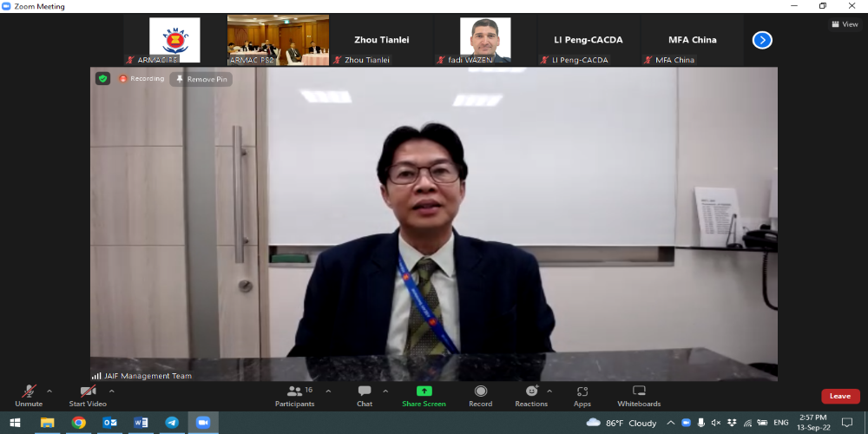Start Video in the Zoom toolbar
The width and height of the screenshot is (868, 434).
[x=88, y=397]
